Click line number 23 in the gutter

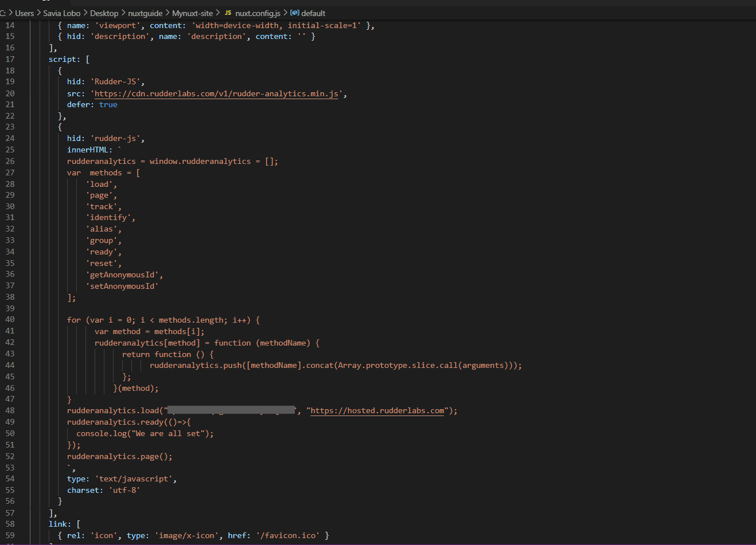point(10,127)
